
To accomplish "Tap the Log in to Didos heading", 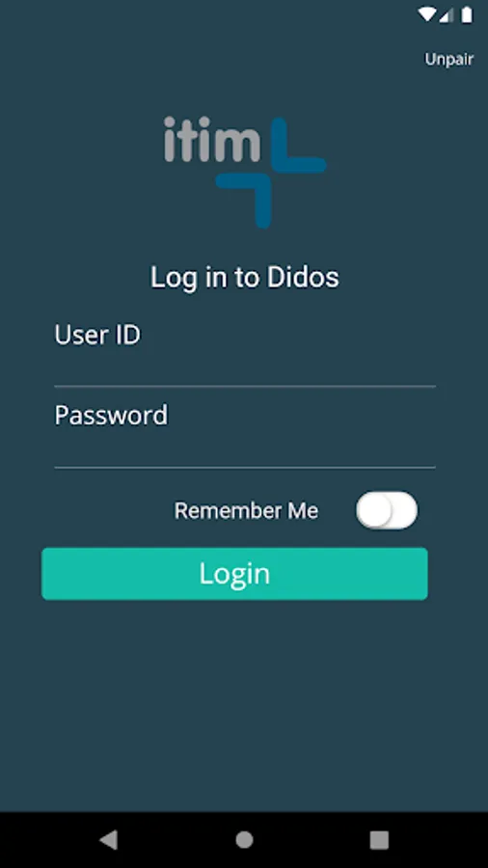I will [x=245, y=277].
